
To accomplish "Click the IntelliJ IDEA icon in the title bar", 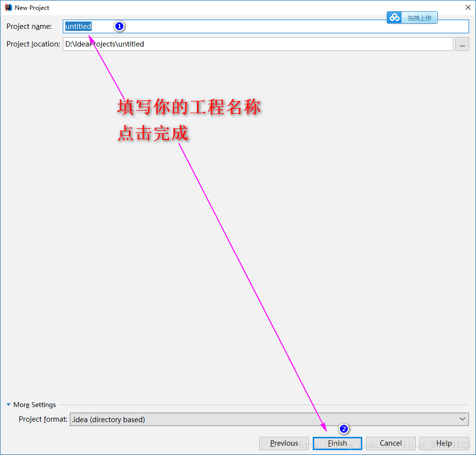I will coord(8,7).
